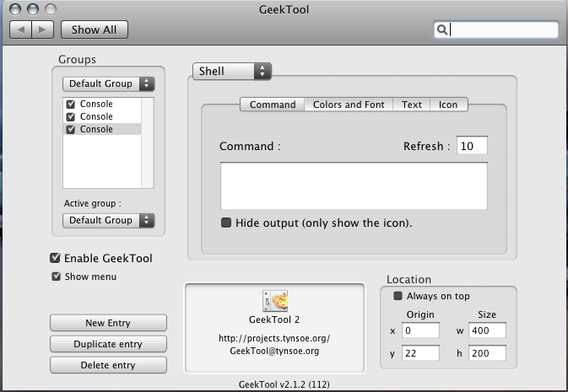
Task: Uncheck the second Console entry checkbox
Action: (x=71, y=117)
